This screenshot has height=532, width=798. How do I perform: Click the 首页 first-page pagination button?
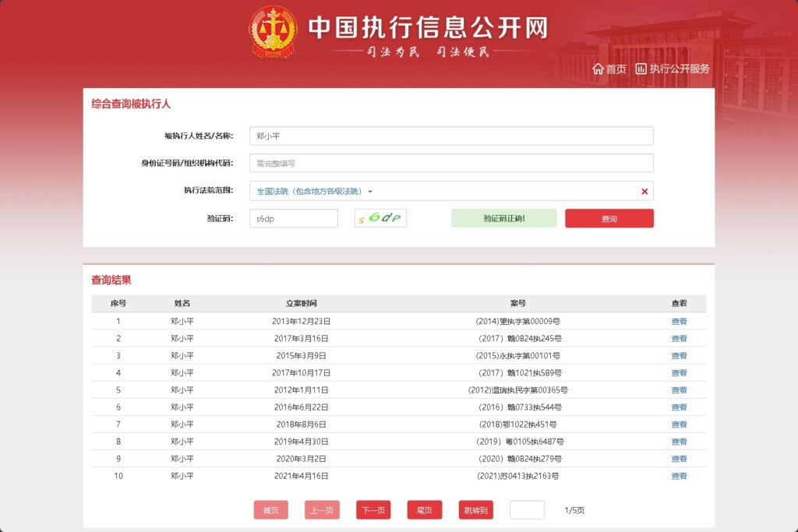(x=270, y=509)
